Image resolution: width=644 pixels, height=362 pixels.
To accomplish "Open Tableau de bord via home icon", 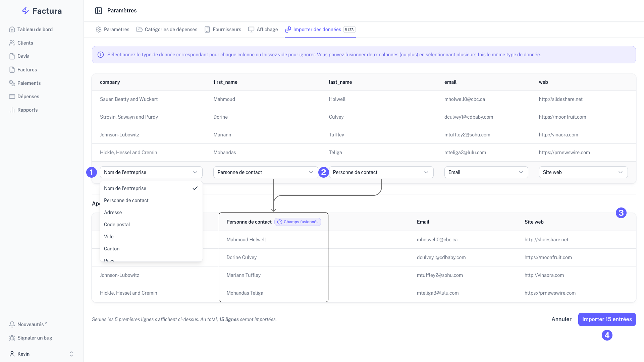I will point(12,29).
